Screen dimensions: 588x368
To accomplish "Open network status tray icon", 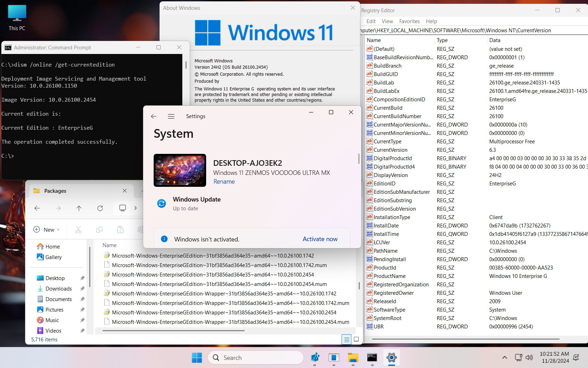I will (518, 357).
